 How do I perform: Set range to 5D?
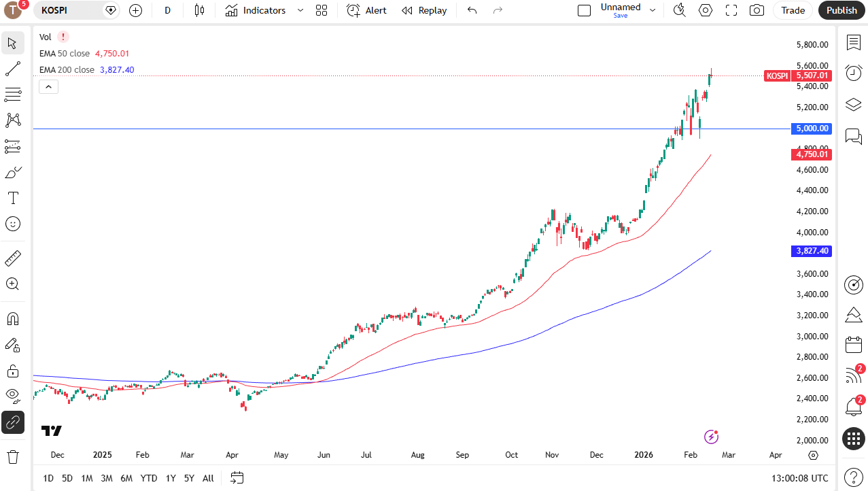pyautogui.click(x=67, y=478)
